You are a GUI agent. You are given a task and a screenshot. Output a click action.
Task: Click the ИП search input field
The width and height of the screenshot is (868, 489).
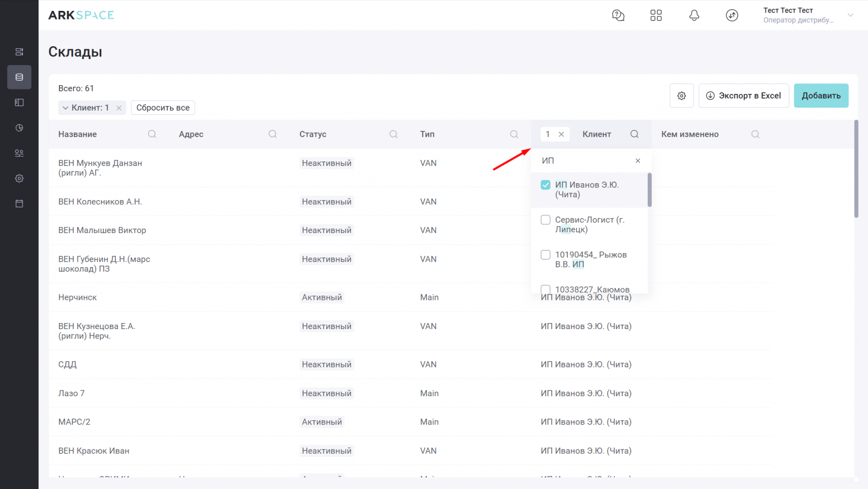pos(585,160)
